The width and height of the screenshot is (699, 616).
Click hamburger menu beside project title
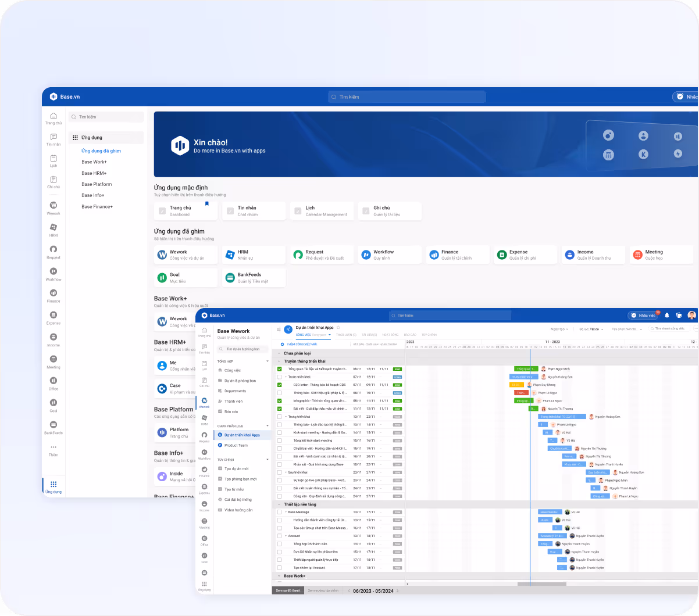[x=279, y=330]
